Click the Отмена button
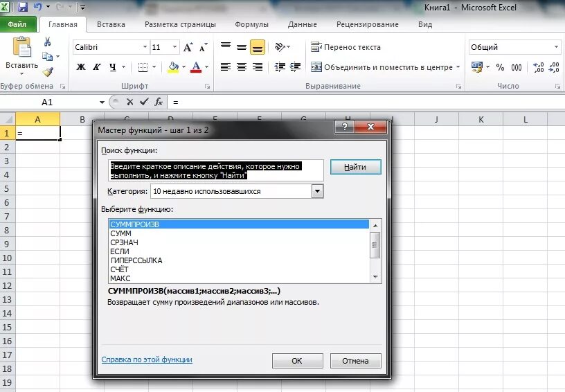Screen dimensions: 565x392 [x=355, y=361]
